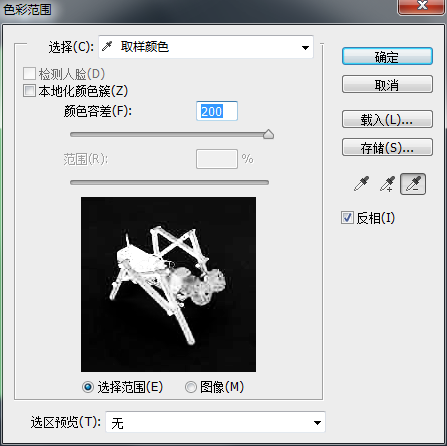447x446 pixels.
Task: Click the 色彩范围 title text
Action: pyautogui.click(x=27, y=9)
